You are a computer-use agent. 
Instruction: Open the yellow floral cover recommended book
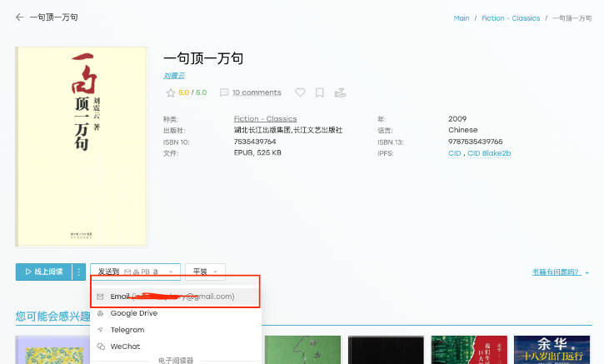click(x=52, y=350)
